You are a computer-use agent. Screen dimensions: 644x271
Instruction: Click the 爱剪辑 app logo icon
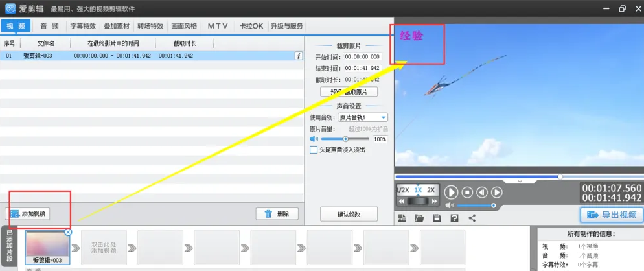tap(10, 8)
